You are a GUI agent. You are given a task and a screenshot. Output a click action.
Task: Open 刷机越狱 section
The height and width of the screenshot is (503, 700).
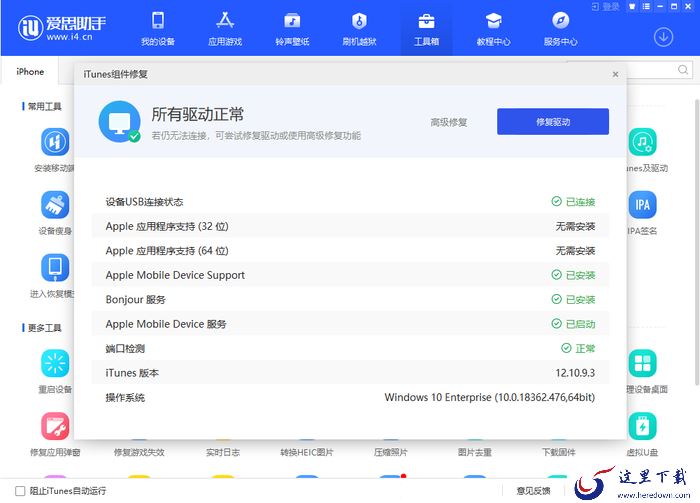click(x=359, y=29)
